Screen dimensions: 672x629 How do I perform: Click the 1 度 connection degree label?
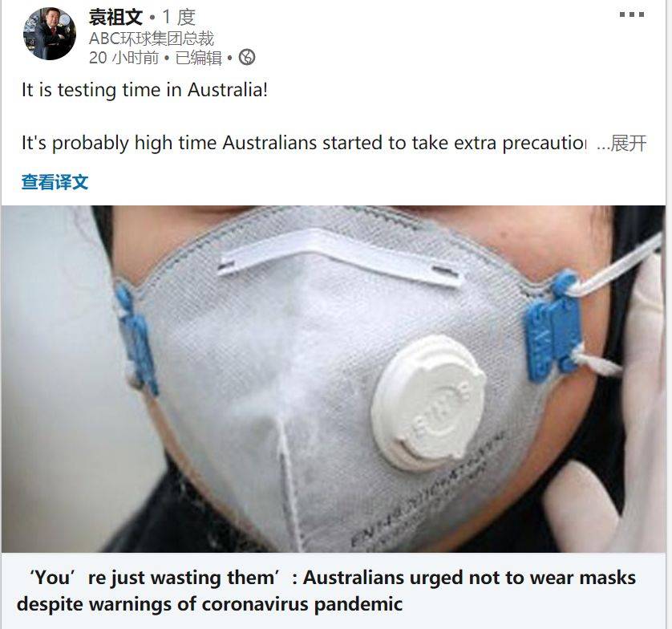(179, 17)
